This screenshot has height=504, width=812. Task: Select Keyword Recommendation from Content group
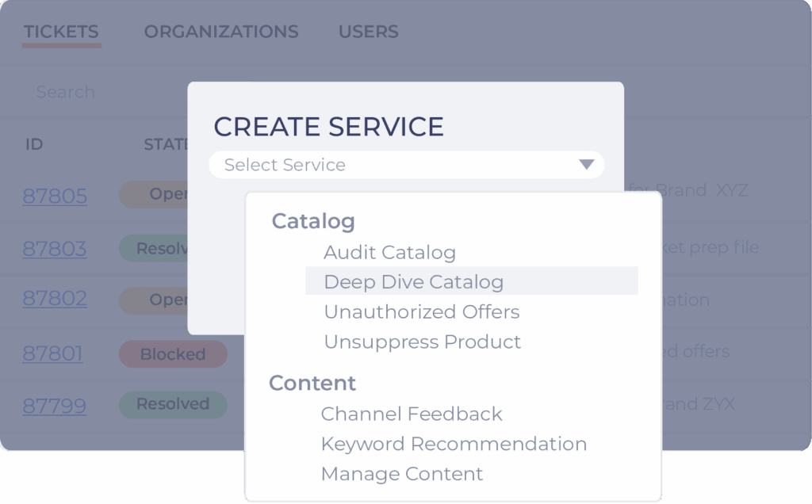tap(454, 444)
